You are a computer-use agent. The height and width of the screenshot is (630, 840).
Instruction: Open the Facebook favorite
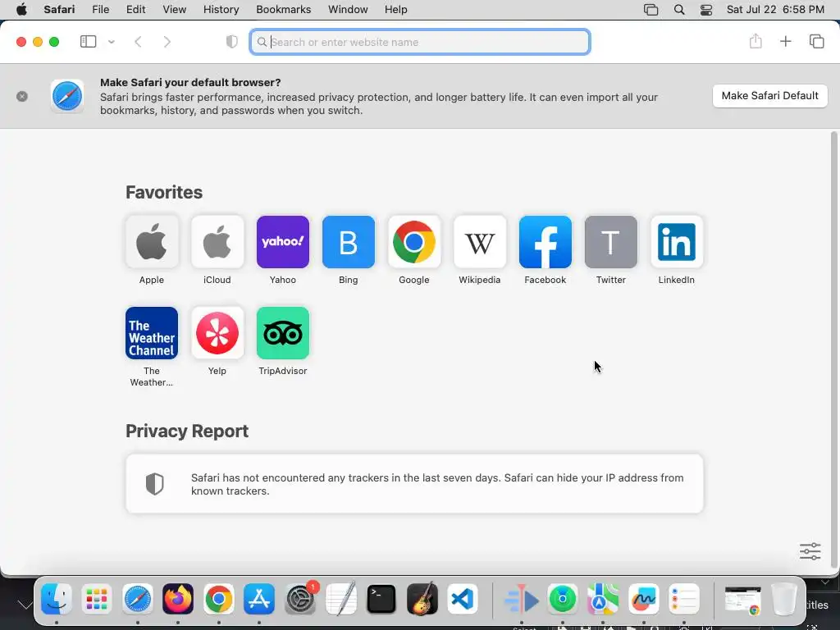coord(546,242)
